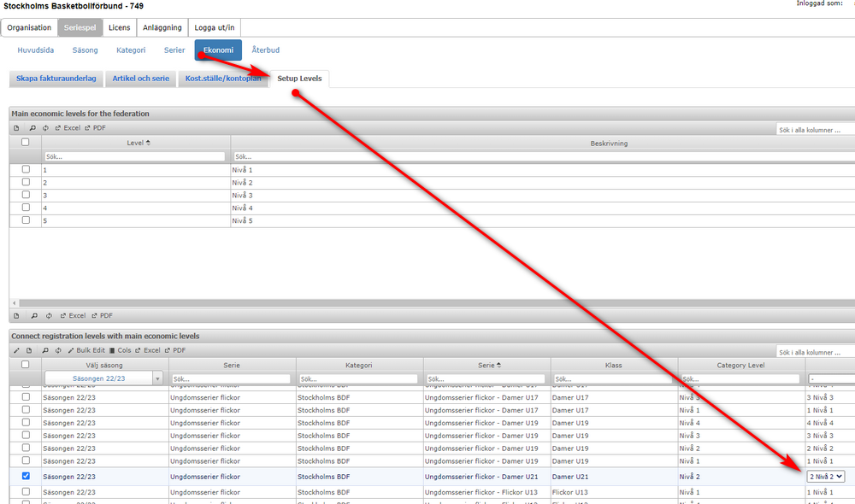Switch to the Artikel och serie tab
This screenshot has width=855, height=504.
[x=141, y=79]
